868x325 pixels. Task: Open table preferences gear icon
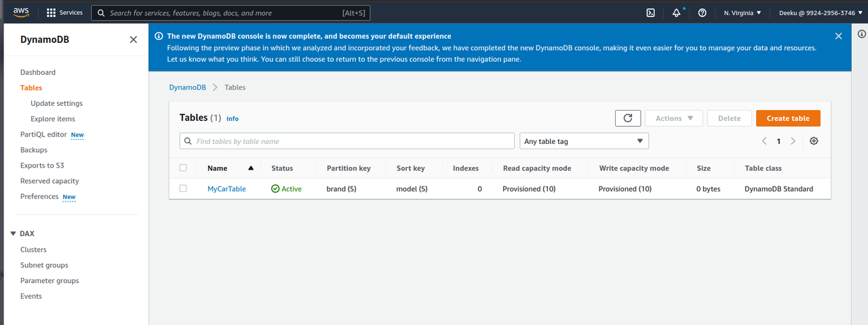click(x=814, y=141)
